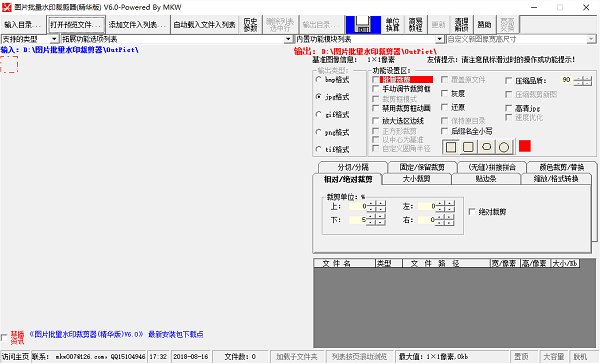600x364 pixels.
Task: Click the 单位换算 toolbar button
Action: pyautogui.click(x=393, y=25)
